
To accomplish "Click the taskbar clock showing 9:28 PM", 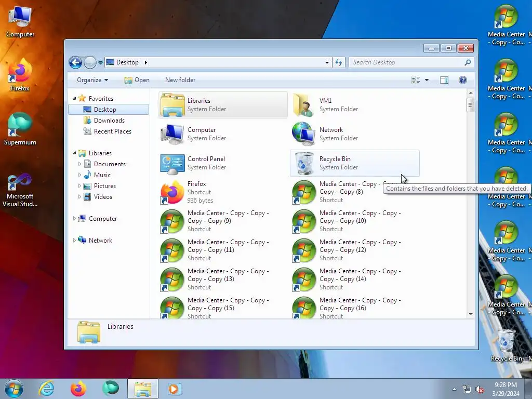I will [x=506, y=389].
